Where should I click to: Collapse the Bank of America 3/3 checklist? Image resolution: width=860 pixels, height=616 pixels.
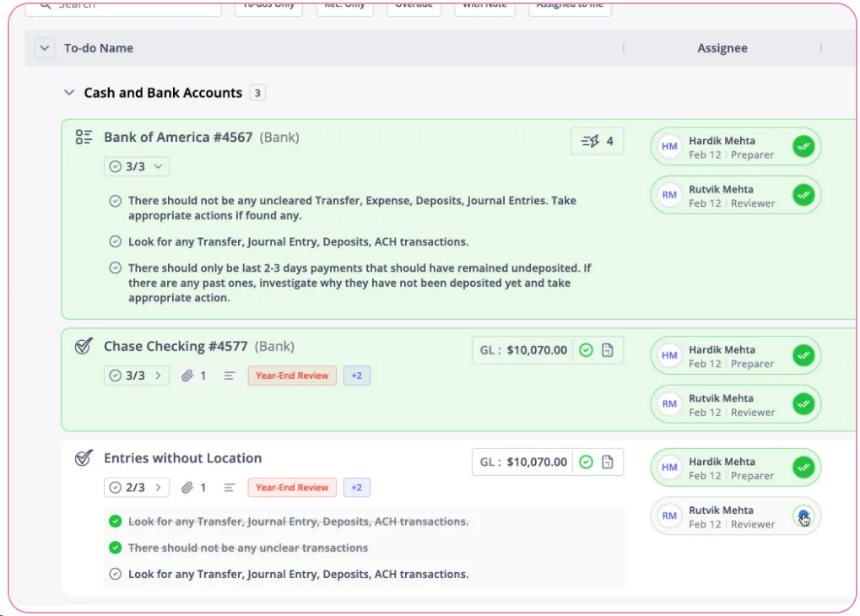137,166
